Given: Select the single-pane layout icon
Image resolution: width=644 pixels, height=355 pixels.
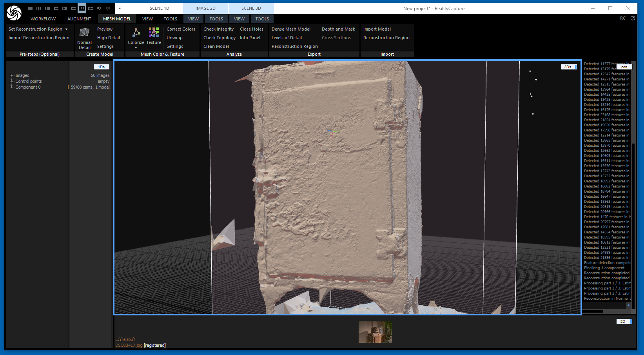Looking at the screenshot, I should point(30,8).
